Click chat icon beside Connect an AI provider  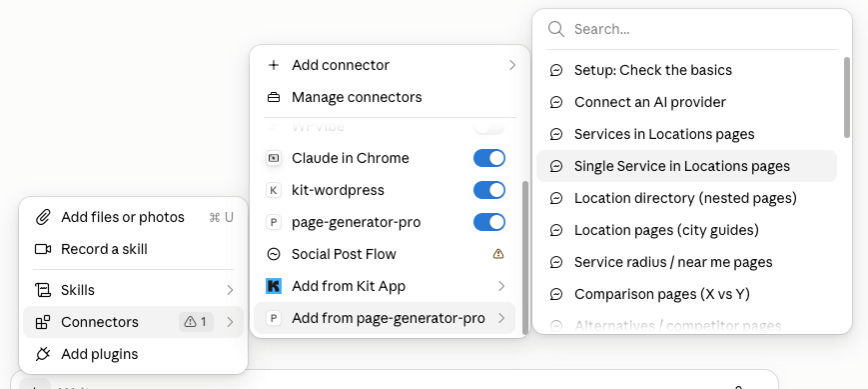pyautogui.click(x=556, y=103)
